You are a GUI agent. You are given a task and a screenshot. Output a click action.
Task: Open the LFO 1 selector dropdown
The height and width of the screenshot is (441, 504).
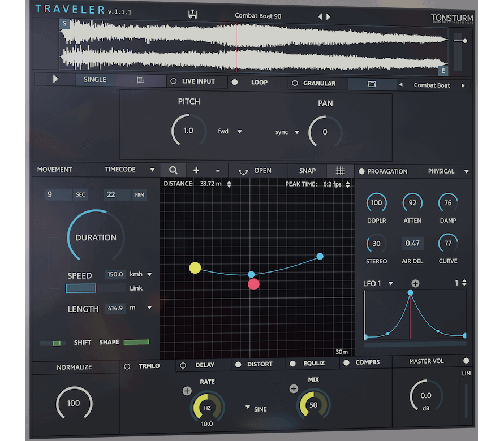coord(390,284)
